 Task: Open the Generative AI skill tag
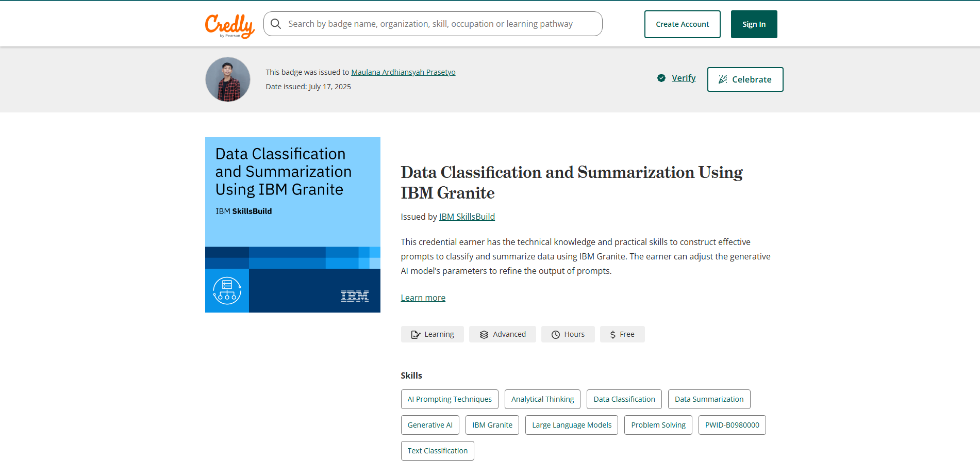pos(430,425)
